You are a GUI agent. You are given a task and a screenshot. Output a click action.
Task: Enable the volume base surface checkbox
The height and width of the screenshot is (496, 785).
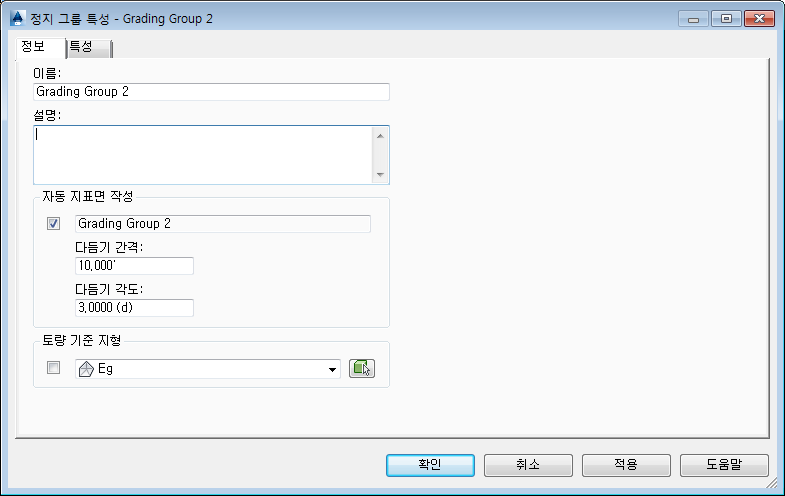click(54, 369)
